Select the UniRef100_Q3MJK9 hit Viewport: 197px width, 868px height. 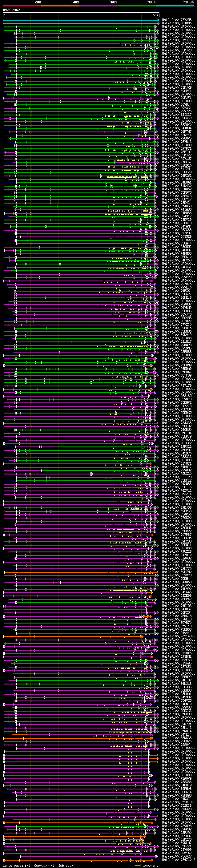pos(177,88)
